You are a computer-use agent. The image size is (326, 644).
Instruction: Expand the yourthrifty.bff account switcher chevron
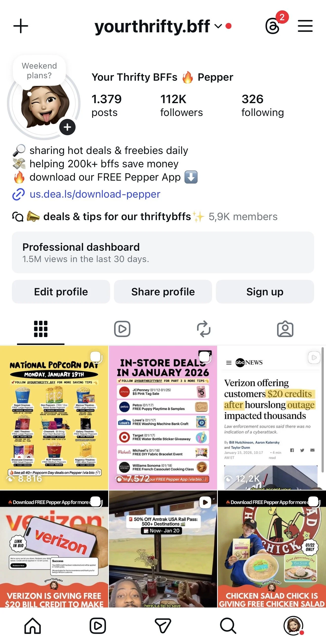pyautogui.click(x=218, y=26)
